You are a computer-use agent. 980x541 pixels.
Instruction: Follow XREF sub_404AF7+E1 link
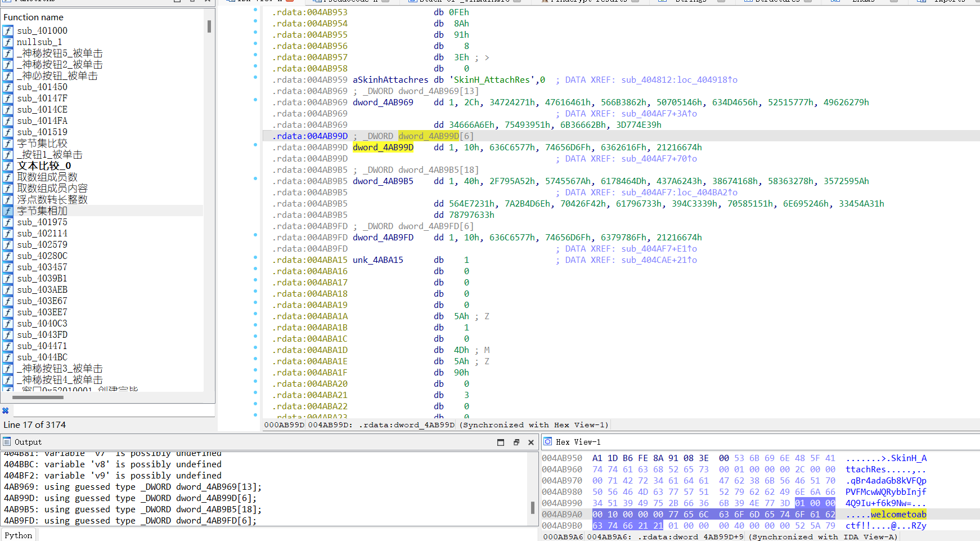point(659,249)
